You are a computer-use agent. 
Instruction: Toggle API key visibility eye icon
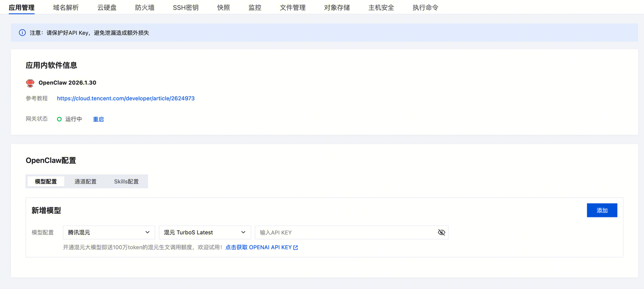click(x=441, y=232)
